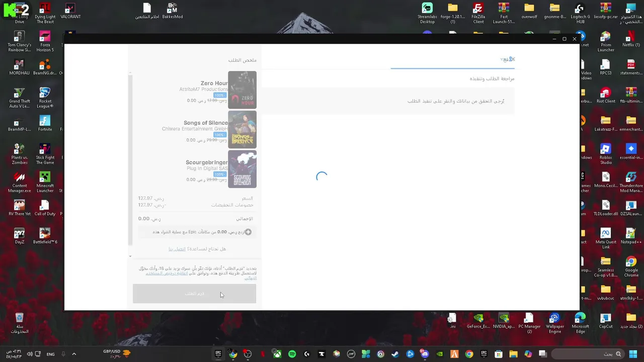Click the Epic Rewards plus icon
This screenshot has height=362, width=644.
[x=248, y=232]
